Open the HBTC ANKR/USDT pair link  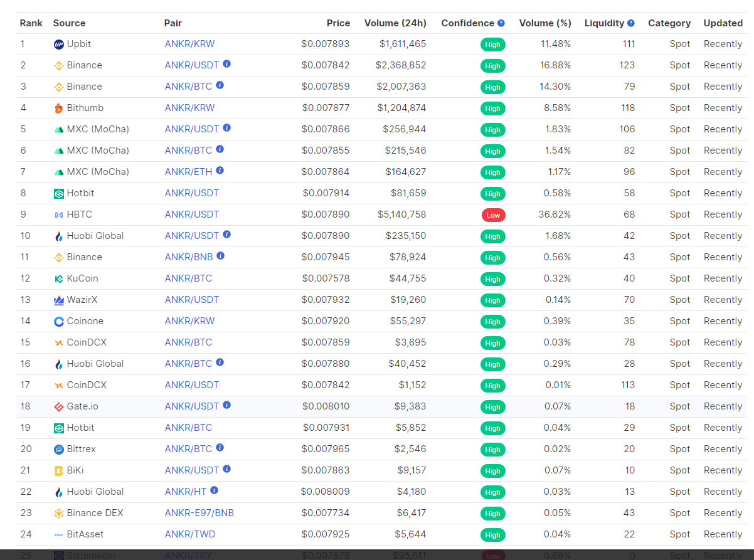coord(192,214)
